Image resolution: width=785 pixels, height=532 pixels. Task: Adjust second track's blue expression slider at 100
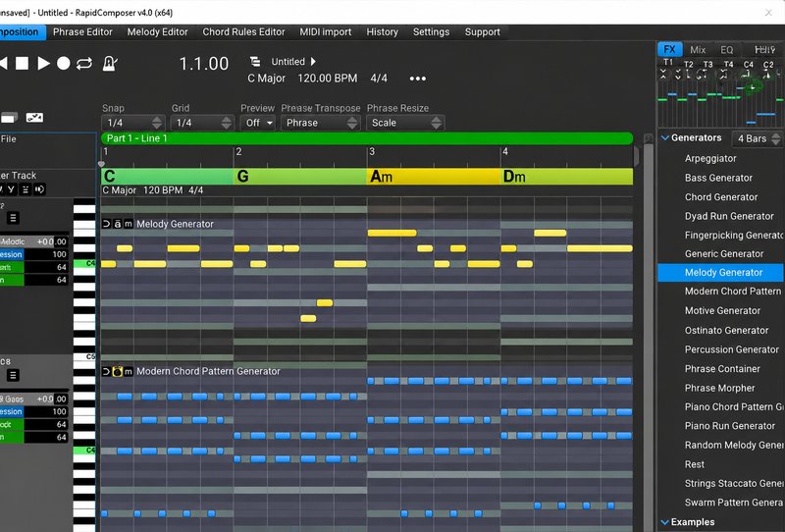pos(34,412)
